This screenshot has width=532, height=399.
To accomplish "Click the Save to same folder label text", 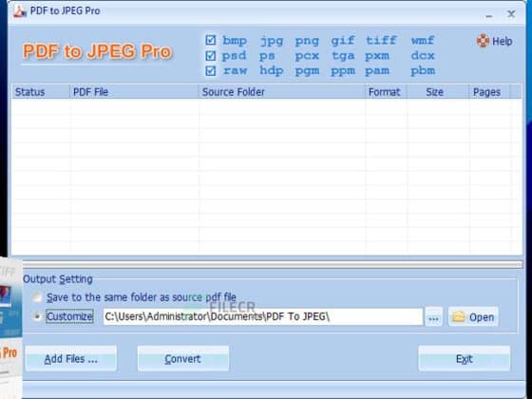I will pos(142,297).
